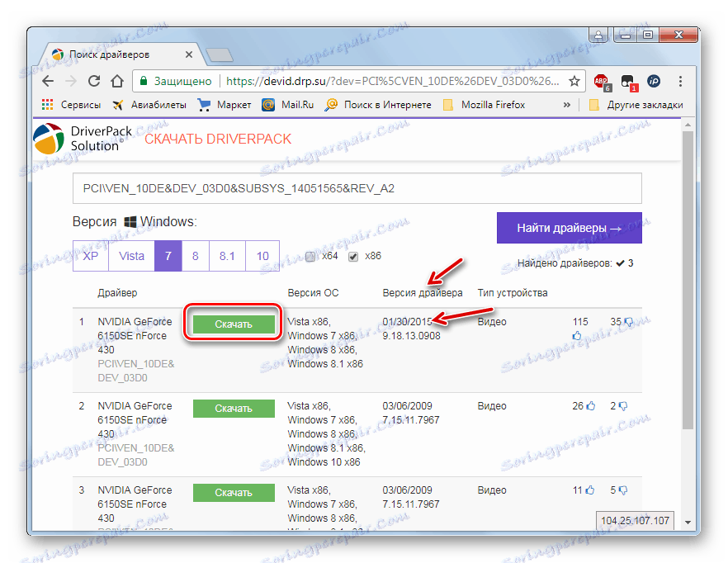Click the forward navigation arrow
728x563 pixels.
[x=71, y=81]
